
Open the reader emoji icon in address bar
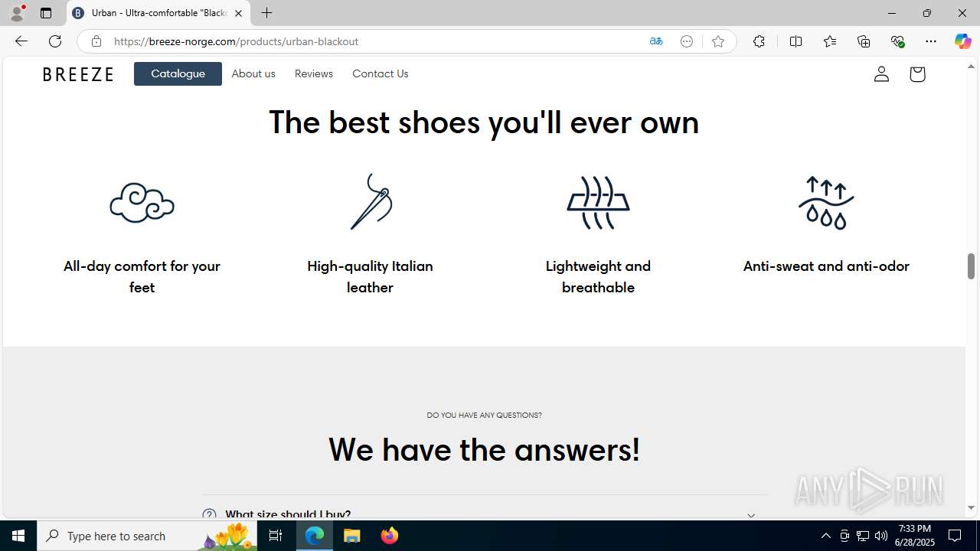point(687,41)
